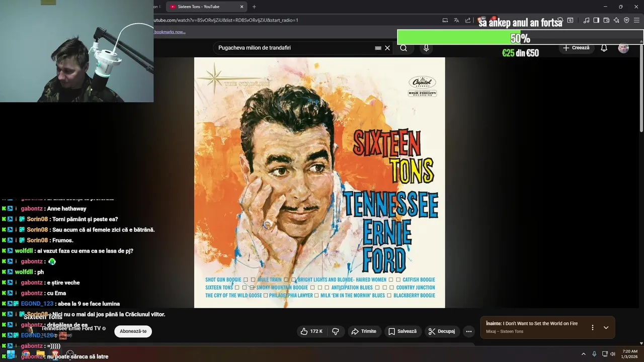Focus the Pugacheva milion de trandafiri search field

[294, 48]
